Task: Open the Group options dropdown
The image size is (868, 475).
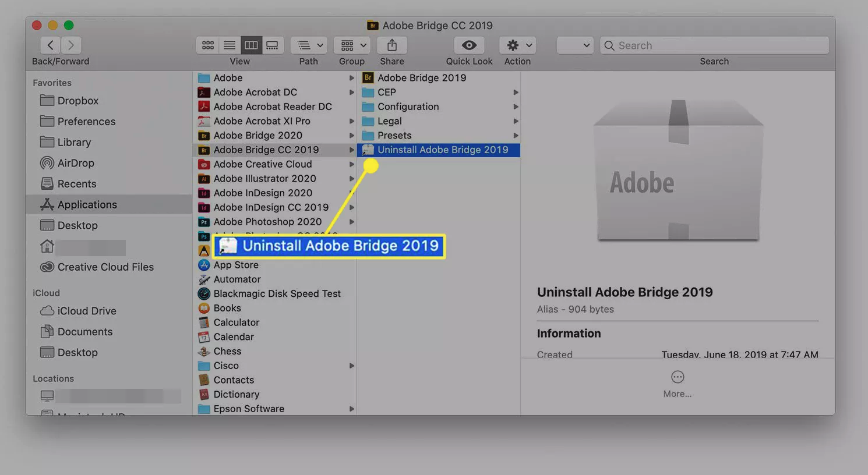Action: [x=352, y=45]
